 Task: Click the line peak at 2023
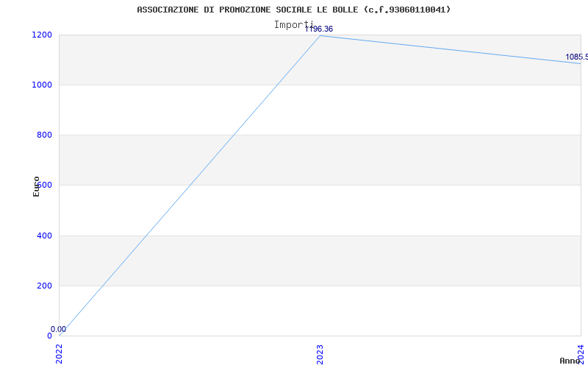[320, 35]
